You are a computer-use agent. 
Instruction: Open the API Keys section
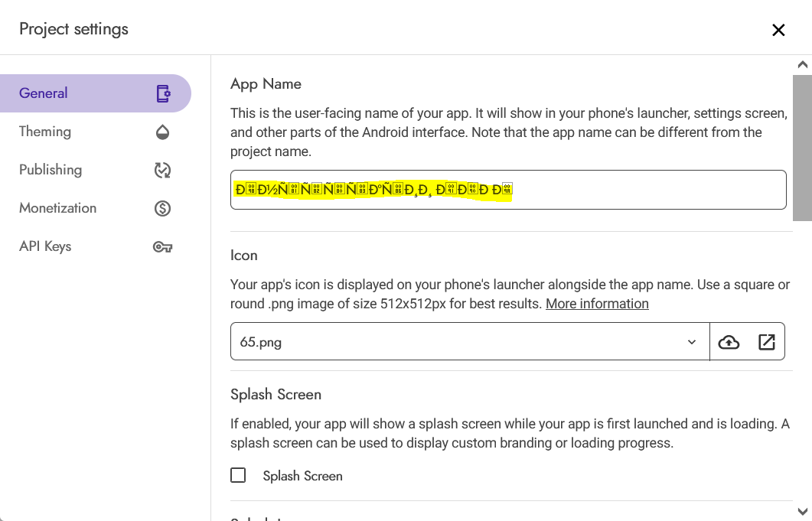pos(96,246)
